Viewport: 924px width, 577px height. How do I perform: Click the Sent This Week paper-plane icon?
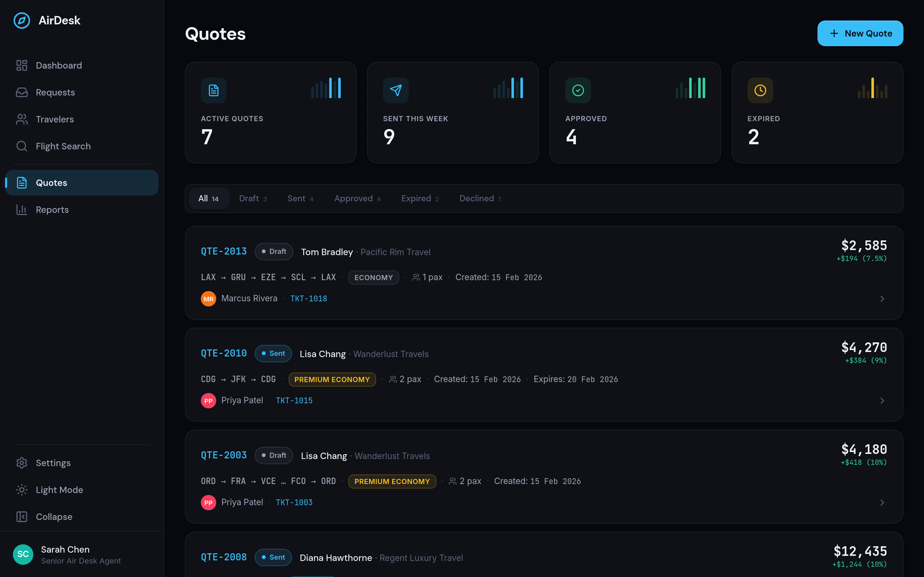pyautogui.click(x=396, y=90)
